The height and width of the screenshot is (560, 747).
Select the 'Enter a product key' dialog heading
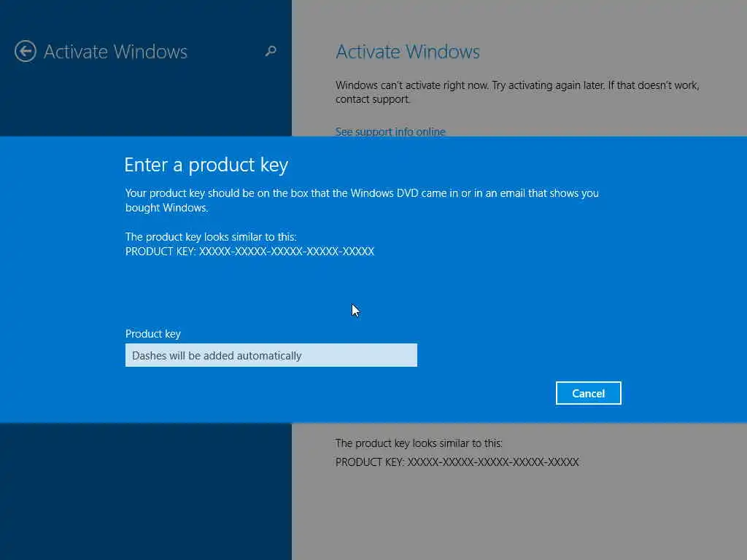tap(206, 166)
